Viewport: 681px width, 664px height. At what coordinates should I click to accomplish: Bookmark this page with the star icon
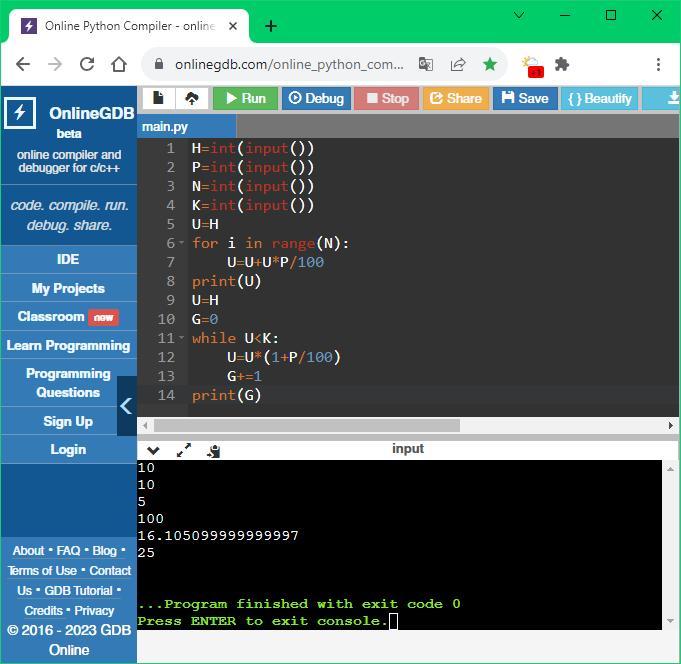(x=490, y=64)
